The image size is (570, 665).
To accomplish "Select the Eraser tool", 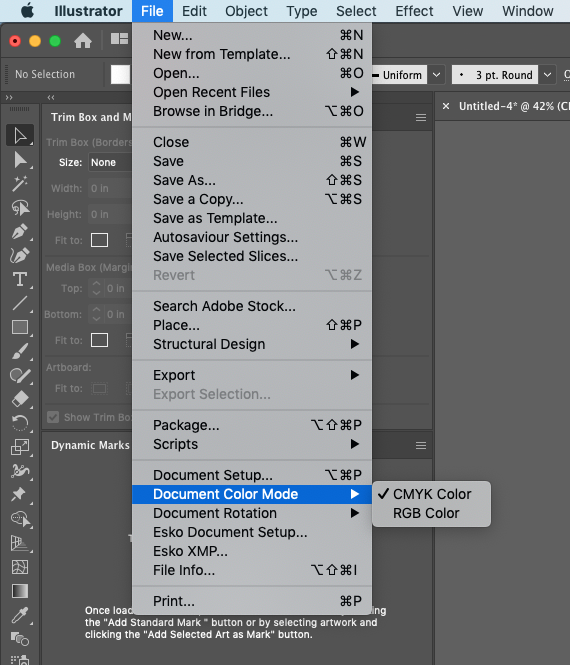I will 20,399.
